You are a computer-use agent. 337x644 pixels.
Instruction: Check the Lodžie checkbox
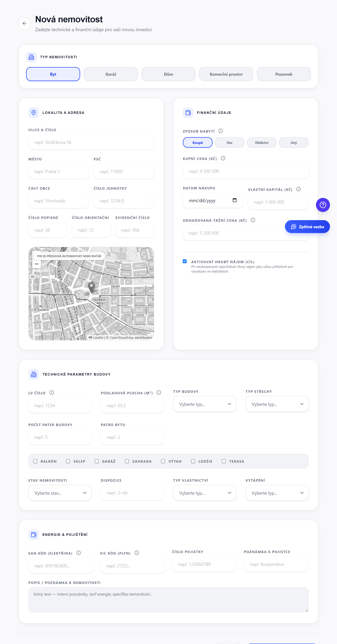(x=193, y=461)
